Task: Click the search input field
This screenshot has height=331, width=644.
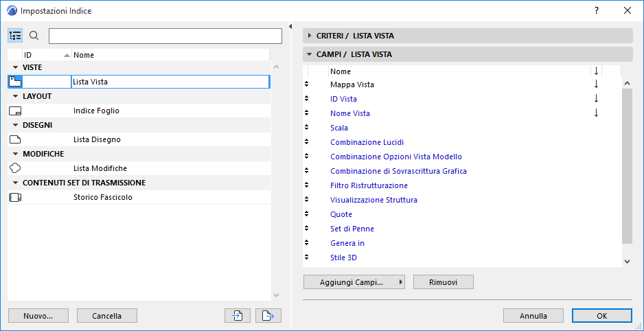Action: [x=165, y=36]
